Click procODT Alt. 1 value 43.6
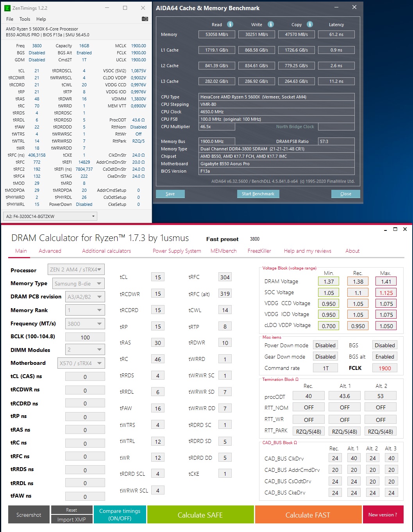Viewport: 413px width, 532px height. coord(345,396)
